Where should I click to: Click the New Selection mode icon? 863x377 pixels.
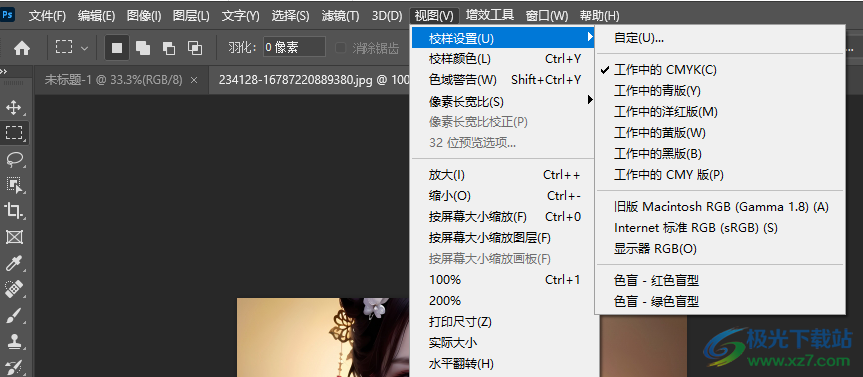coord(117,48)
